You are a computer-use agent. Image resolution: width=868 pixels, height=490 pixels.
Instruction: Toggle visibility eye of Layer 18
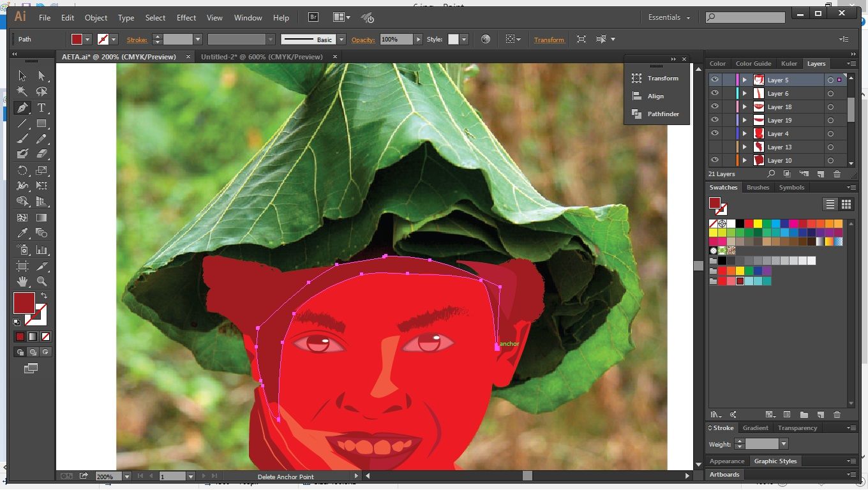715,107
